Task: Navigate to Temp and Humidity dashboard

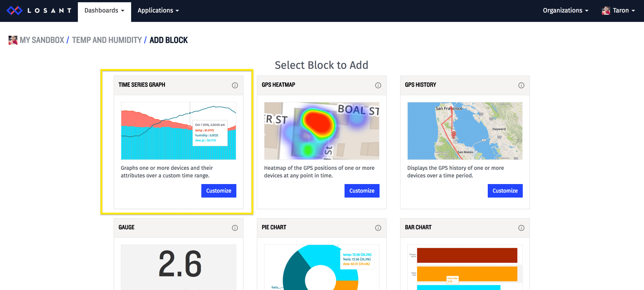Action: point(107,40)
